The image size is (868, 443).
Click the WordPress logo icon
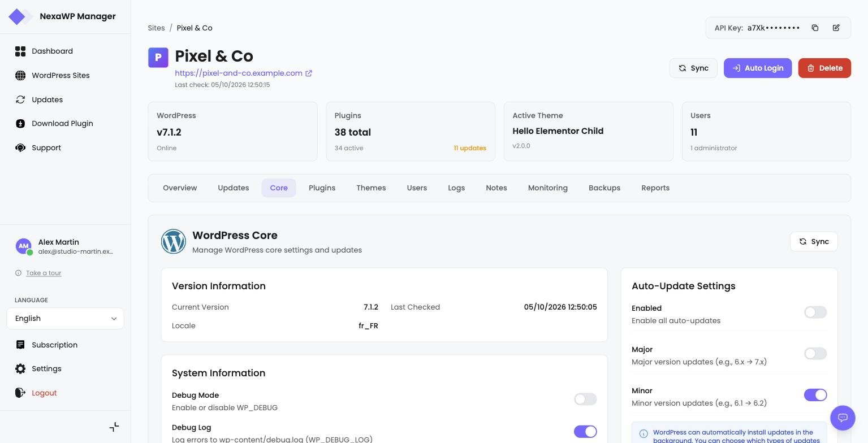click(174, 241)
